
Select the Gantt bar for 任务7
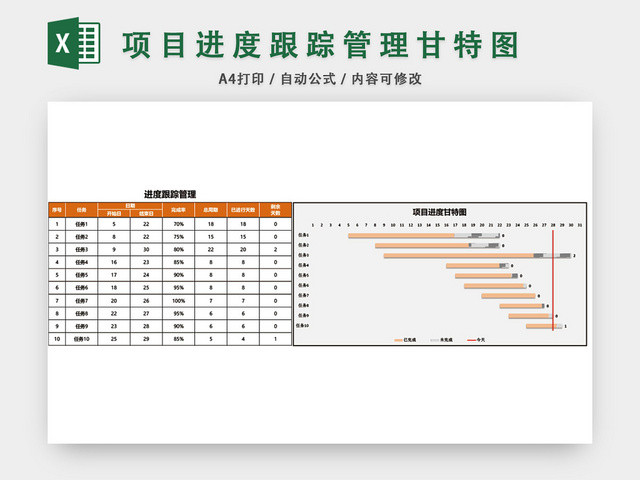[508, 296]
